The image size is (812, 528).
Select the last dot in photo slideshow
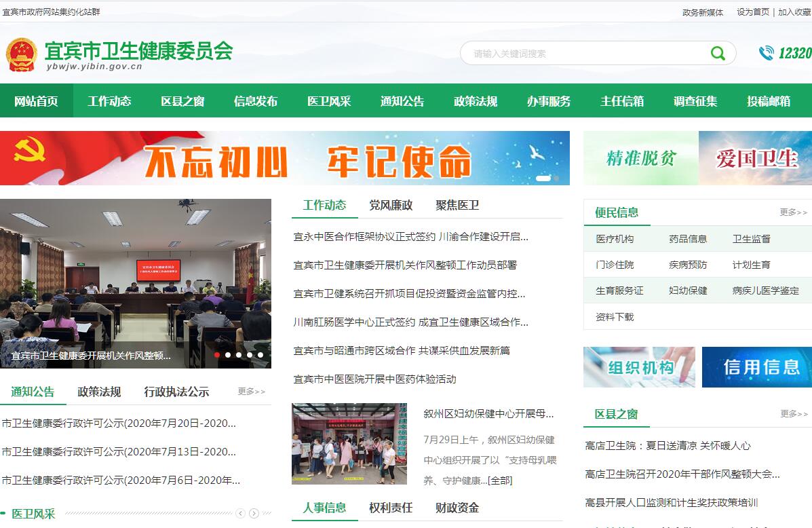(260, 355)
